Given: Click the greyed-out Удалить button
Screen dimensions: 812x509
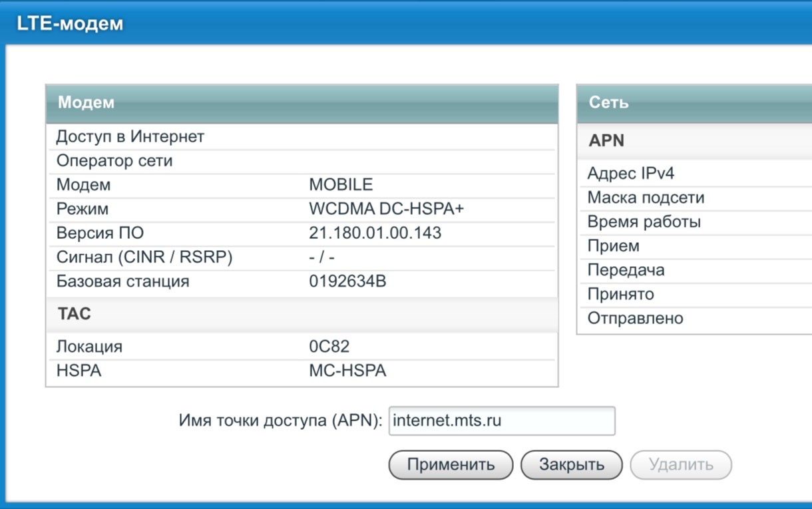Looking at the screenshot, I should (x=681, y=464).
